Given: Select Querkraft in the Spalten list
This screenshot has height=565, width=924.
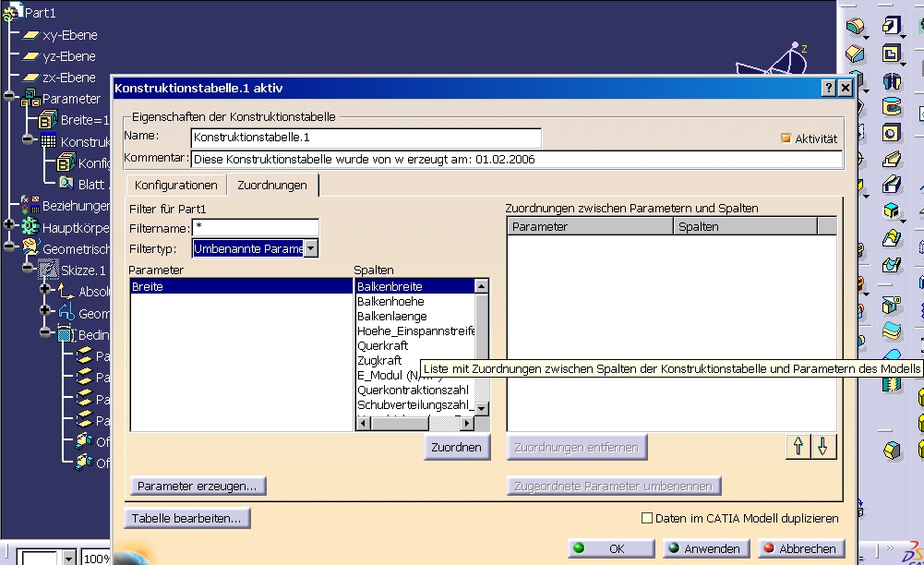Looking at the screenshot, I should (x=415, y=346).
